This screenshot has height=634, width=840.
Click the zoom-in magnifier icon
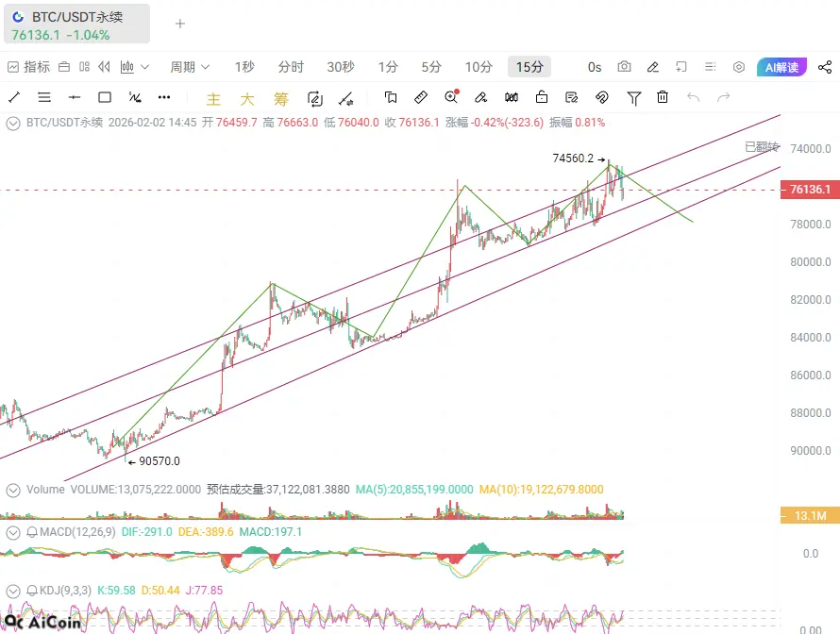451,96
